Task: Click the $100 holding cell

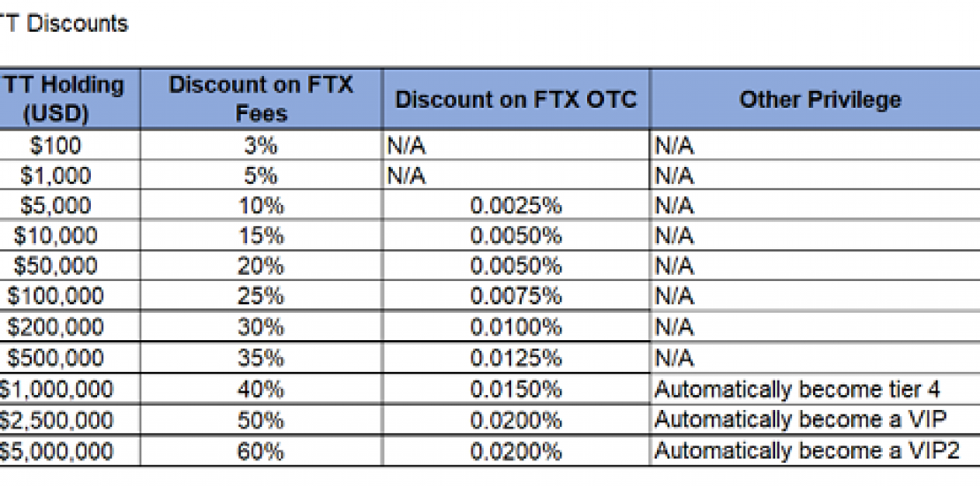Action: 62,146
